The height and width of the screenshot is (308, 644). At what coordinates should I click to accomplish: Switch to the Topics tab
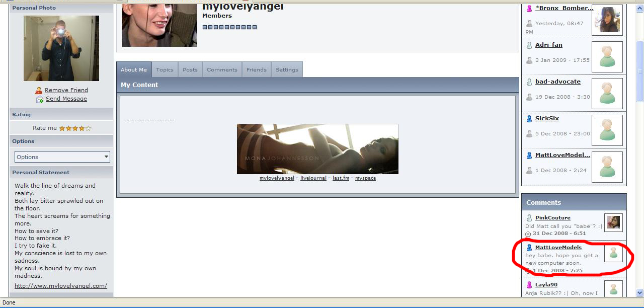point(165,70)
